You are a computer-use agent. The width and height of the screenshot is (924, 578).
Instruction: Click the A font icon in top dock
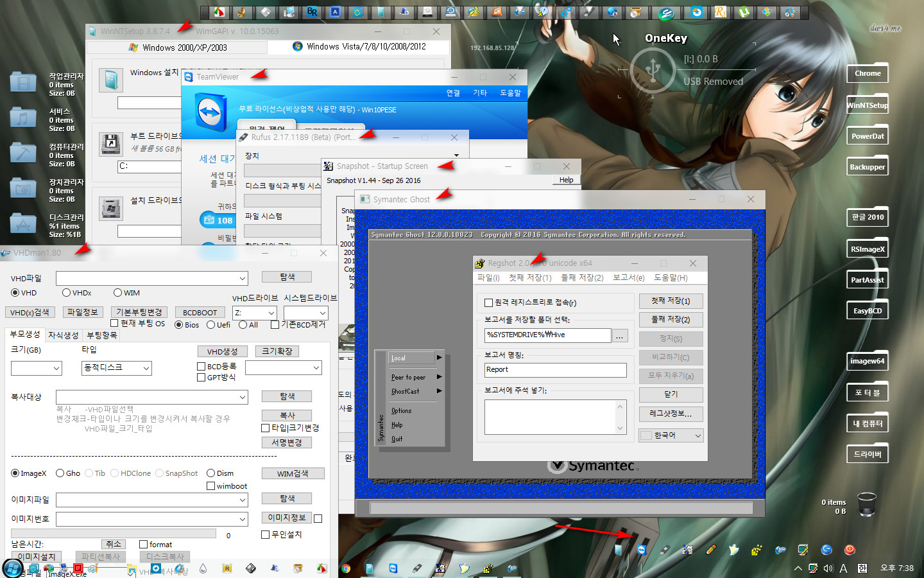tap(336, 12)
